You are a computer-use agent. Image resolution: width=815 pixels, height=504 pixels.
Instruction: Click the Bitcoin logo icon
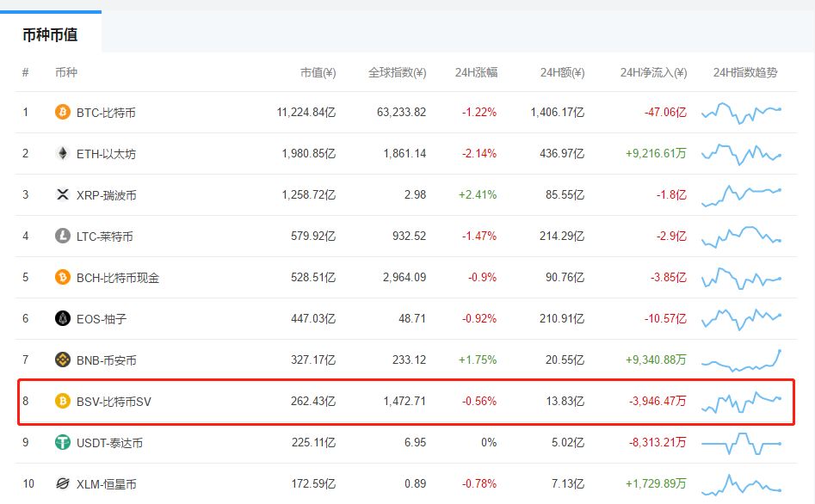pyautogui.click(x=62, y=112)
